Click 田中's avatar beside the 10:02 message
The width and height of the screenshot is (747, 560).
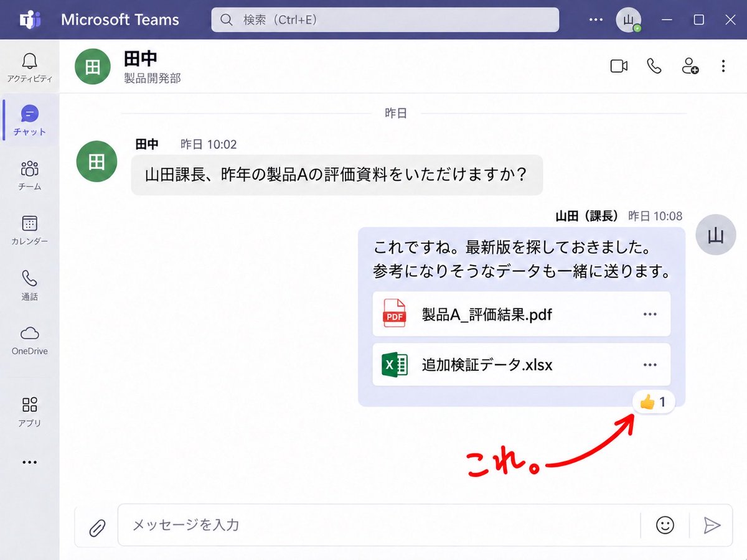pyautogui.click(x=96, y=162)
